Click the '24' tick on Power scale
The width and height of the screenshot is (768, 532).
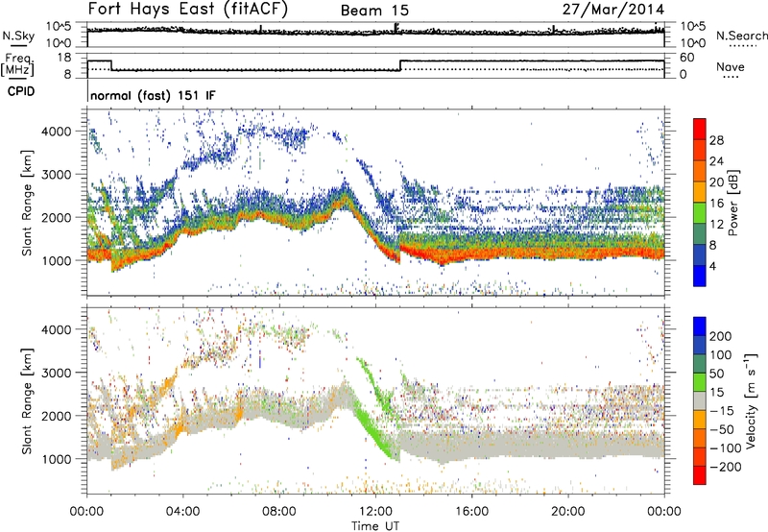[716, 161]
